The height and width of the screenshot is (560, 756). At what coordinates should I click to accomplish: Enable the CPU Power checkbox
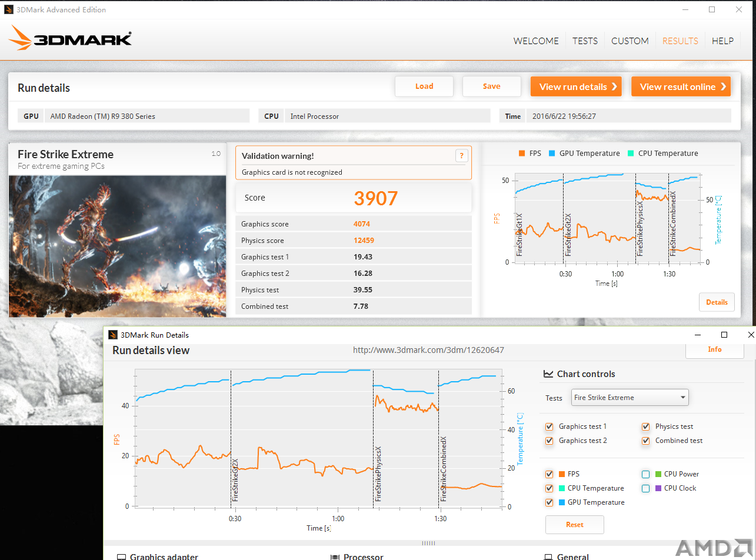[x=645, y=474]
